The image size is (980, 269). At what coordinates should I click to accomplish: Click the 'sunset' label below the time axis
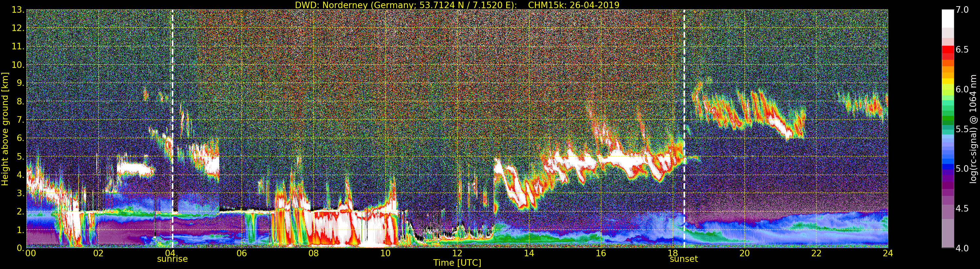pyautogui.click(x=683, y=259)
